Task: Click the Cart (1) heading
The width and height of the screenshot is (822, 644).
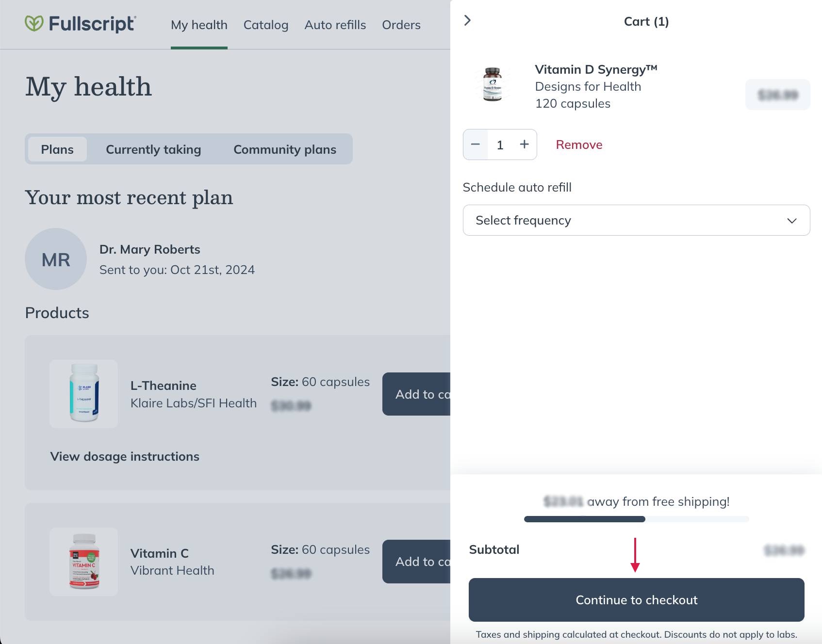Action: coord(646,21)
